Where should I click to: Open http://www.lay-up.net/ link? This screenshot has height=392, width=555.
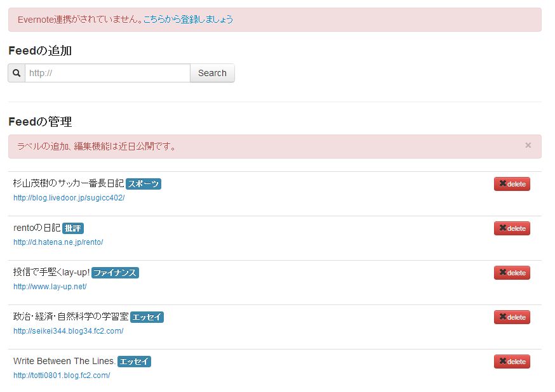(50, 287)
